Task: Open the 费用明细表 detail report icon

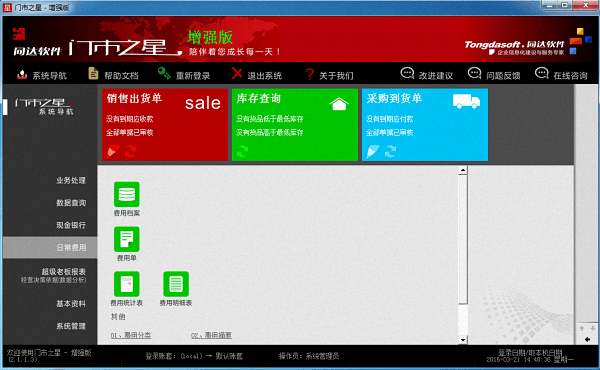Action: 176,284
